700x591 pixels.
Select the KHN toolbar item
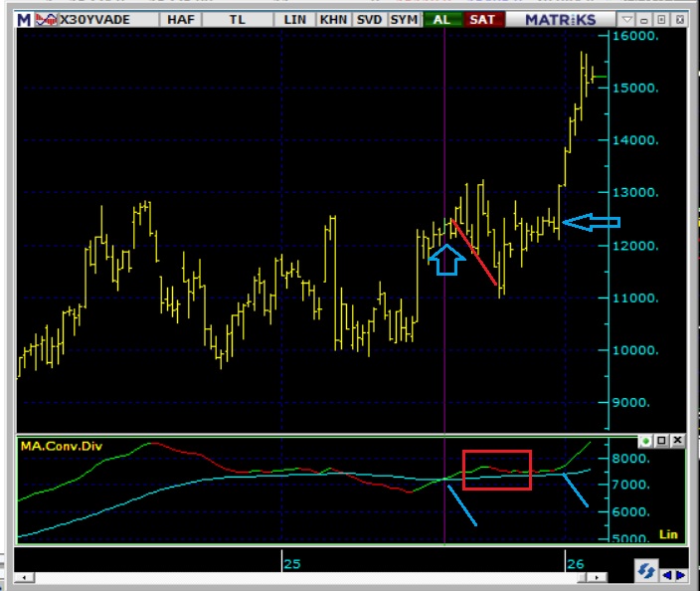pos(333,20)
